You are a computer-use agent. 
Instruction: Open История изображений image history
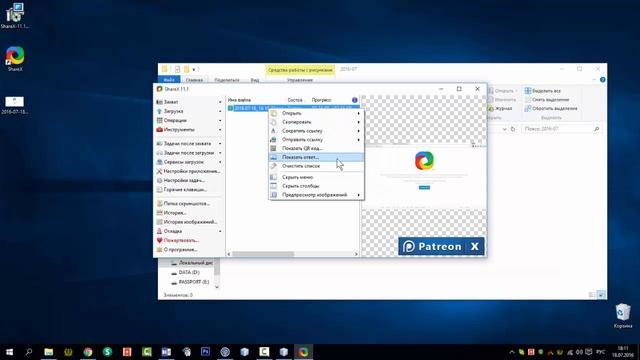point(189,222)
